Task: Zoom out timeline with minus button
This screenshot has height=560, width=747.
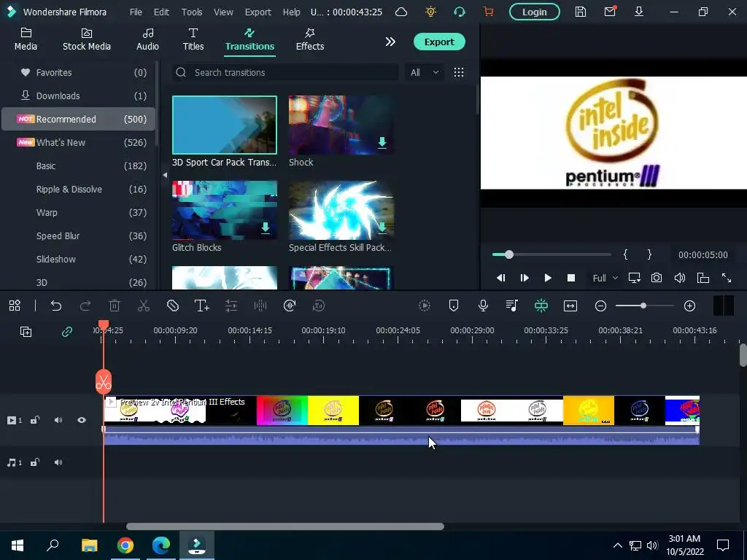Action: pyautogui.click(x=601, y=306)
